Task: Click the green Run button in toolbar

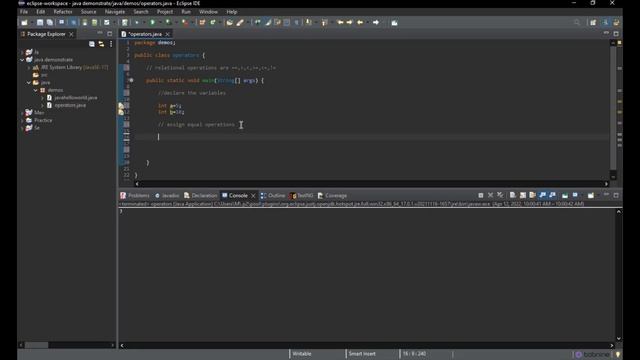Action: [152, 22]
